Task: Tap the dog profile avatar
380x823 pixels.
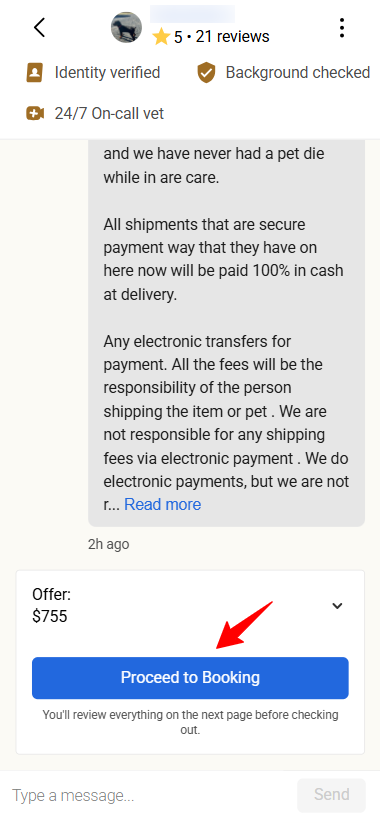Action: click(x=126, y=27)
